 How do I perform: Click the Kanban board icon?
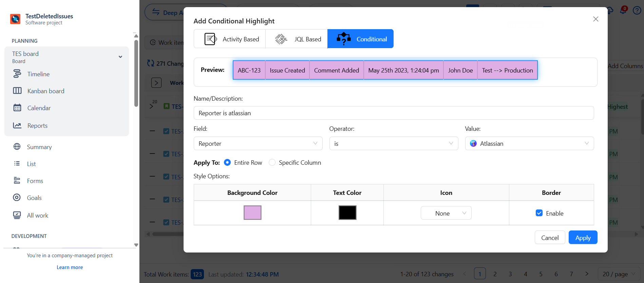coord(17,91)
